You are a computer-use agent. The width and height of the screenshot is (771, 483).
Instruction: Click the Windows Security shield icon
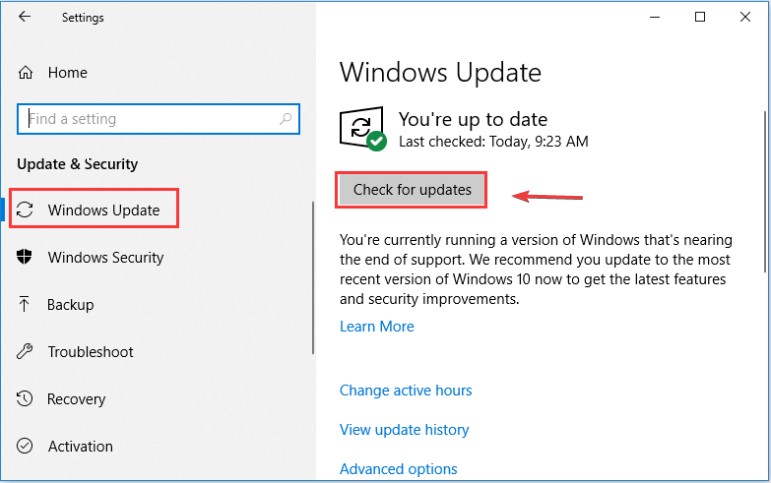(26, 257)
